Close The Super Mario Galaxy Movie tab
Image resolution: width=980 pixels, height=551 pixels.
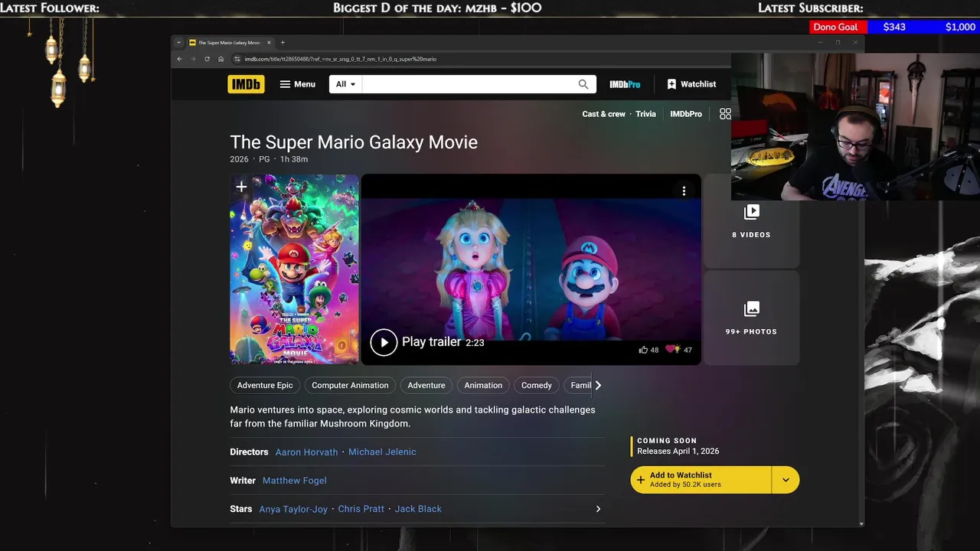tap(269, 43)
